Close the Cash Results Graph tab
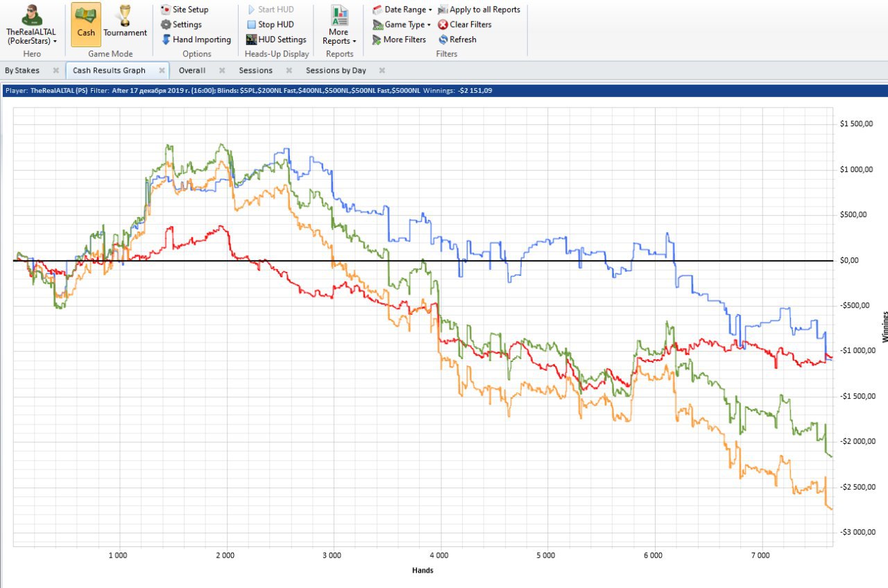Viewport: 888px width, 588px height. coord(162,70)
